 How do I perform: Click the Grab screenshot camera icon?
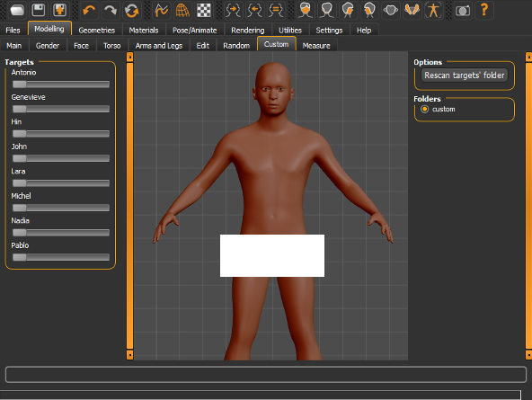coord(463,10)
